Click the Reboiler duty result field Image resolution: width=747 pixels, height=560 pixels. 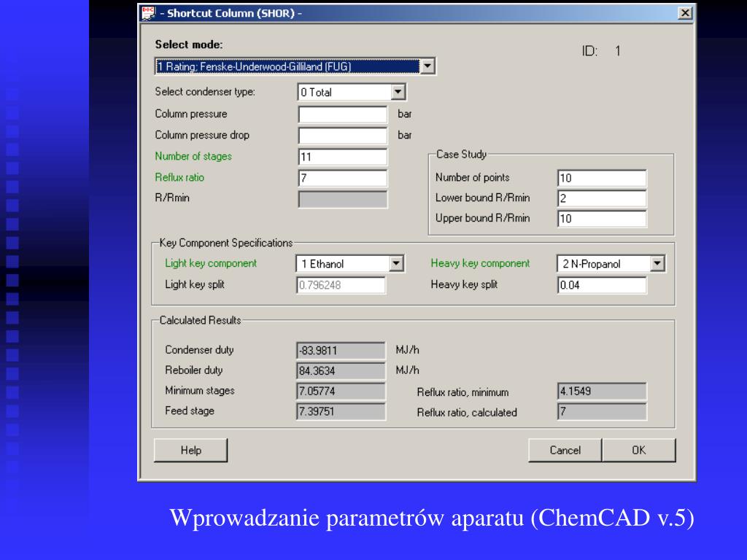click(x=341, y=371)
